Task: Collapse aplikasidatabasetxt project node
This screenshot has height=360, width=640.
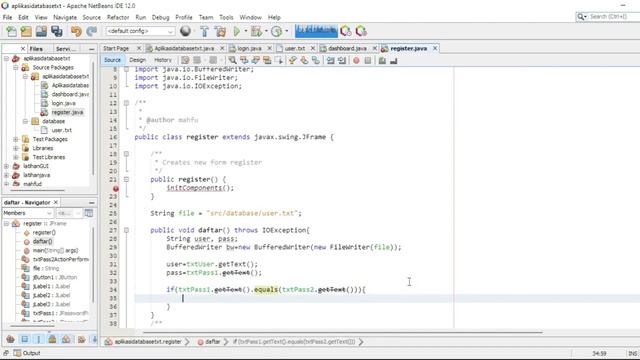Action: (x=6, y=58)
